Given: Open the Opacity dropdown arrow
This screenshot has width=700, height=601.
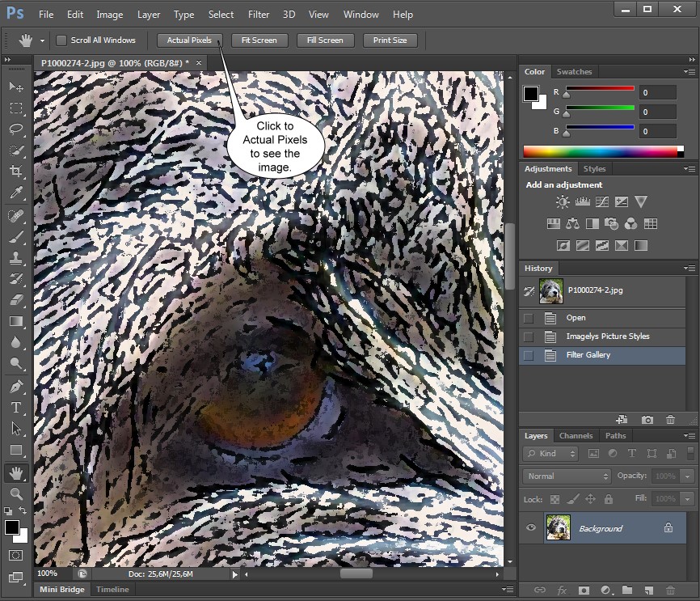Looking at the screenshot, I should coord(688,476).
